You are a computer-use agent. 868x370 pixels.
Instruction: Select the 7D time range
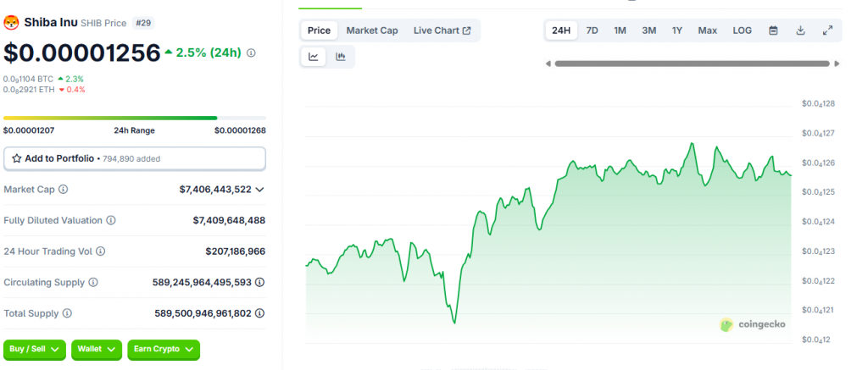[592, 30]
